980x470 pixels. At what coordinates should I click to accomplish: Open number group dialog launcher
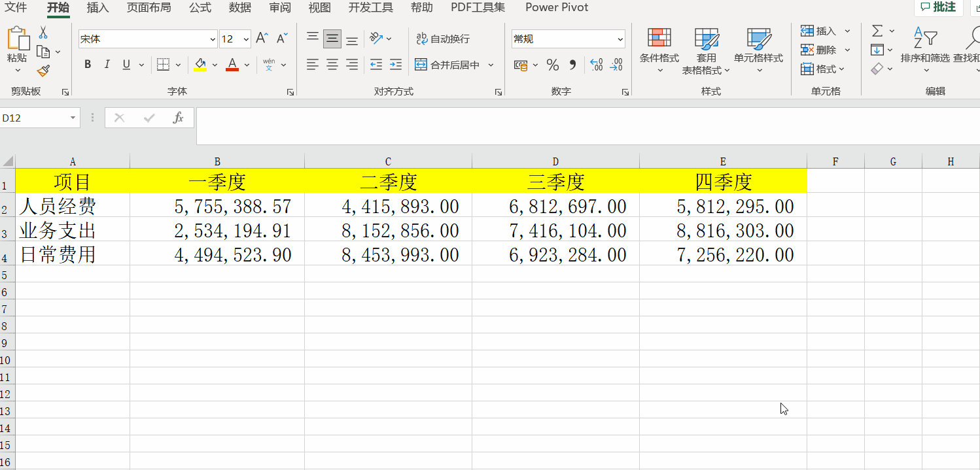click(x=625, y=93)
